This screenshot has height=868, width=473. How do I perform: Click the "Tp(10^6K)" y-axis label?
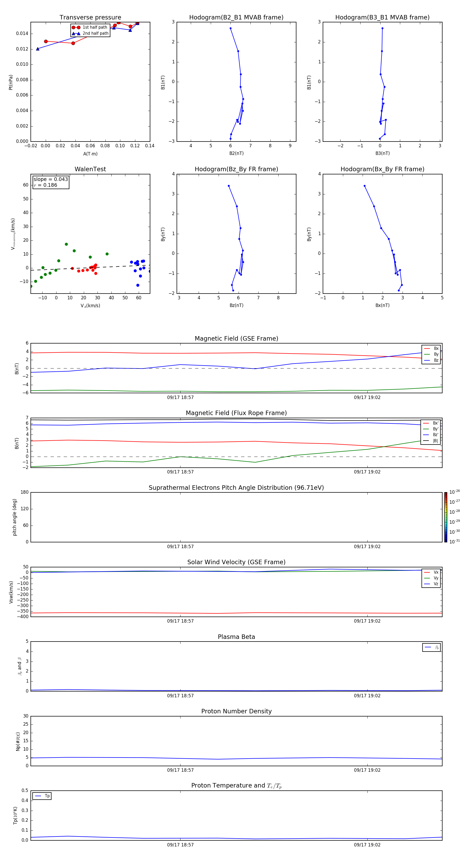[x=15, y=815]
